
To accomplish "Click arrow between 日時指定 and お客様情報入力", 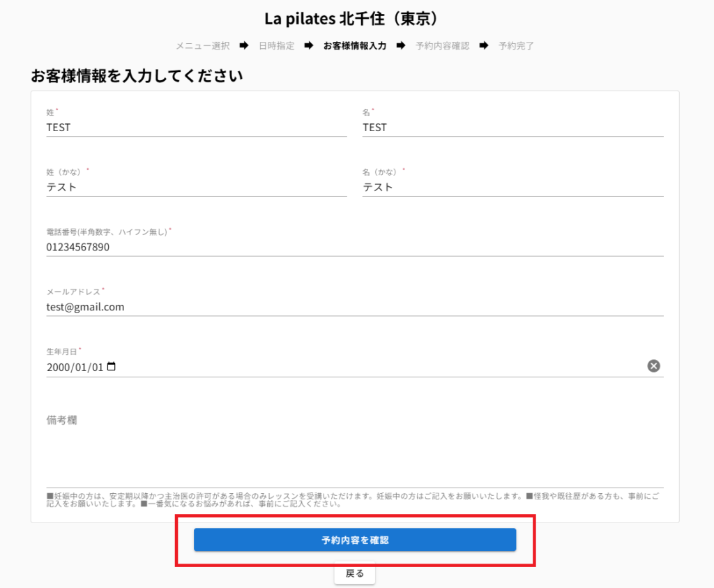I will (308, 46).
